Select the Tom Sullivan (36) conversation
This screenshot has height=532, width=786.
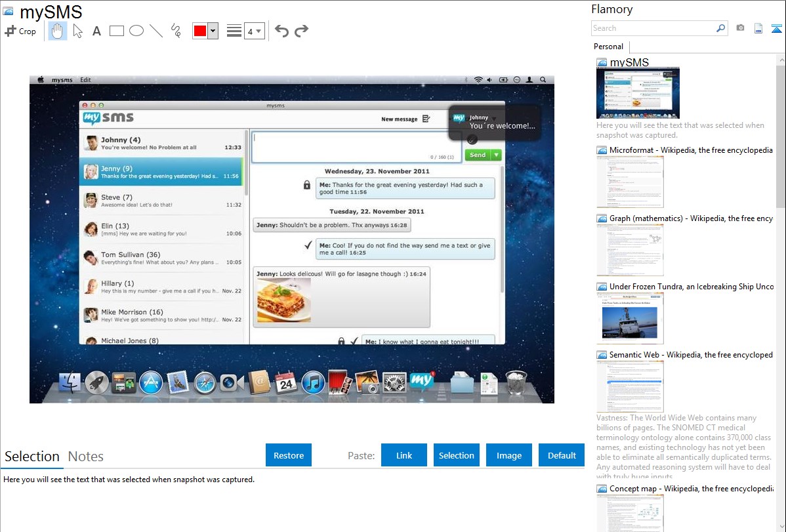click(163, 258)
